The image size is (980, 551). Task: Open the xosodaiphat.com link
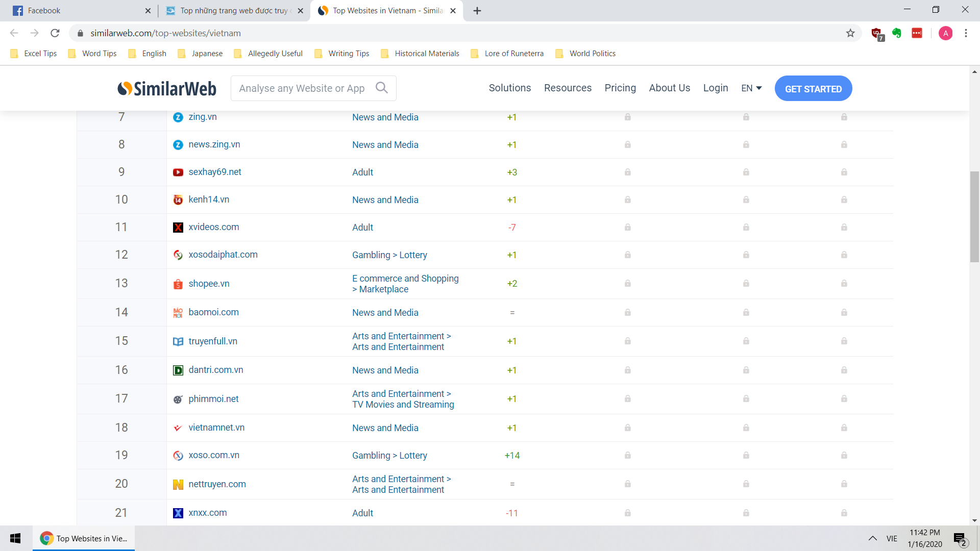coord(223,255)
